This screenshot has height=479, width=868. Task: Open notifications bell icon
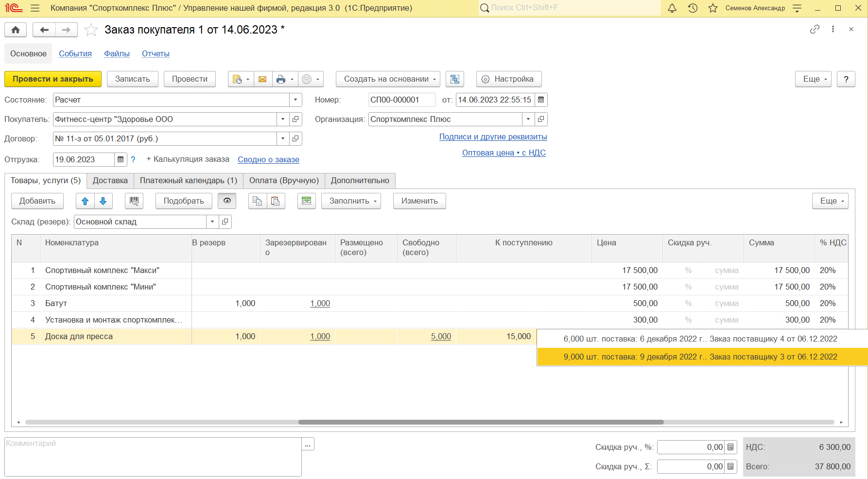[x=672, y=8]
